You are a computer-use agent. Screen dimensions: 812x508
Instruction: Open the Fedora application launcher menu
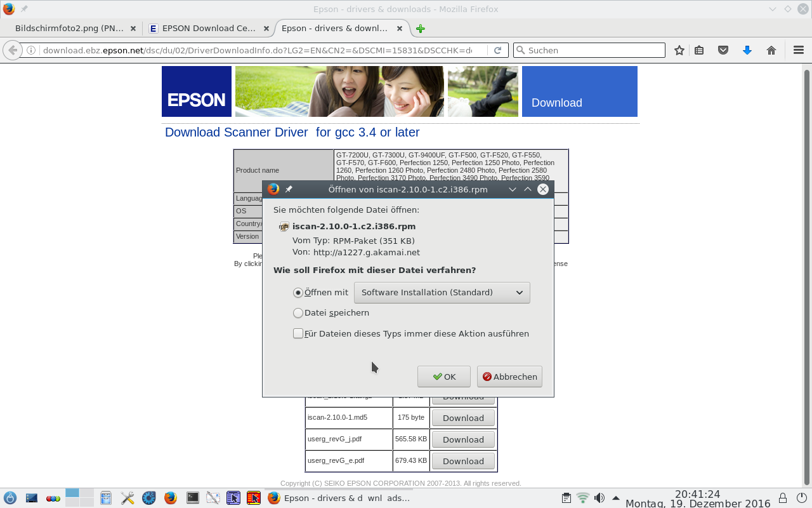tap(10, 498)
